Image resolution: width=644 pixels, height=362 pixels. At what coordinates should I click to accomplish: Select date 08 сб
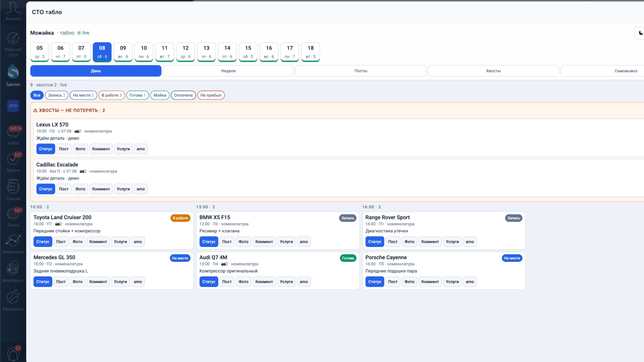tap(102, 52)
